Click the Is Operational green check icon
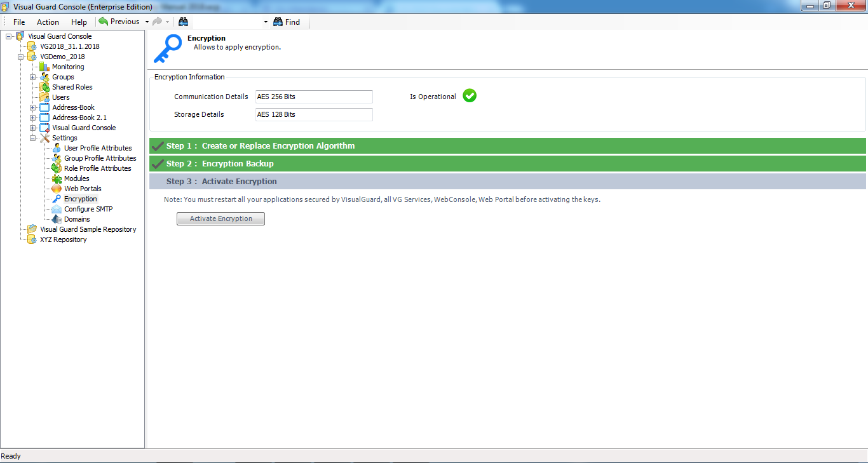The height and width of the screenshot is (463, 868). 469,96
